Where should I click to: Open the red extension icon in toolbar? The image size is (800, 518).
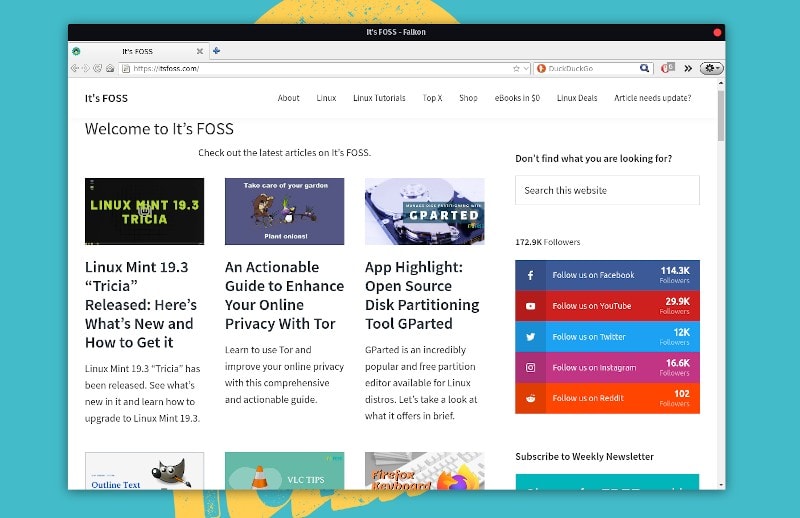click(667, 68)
